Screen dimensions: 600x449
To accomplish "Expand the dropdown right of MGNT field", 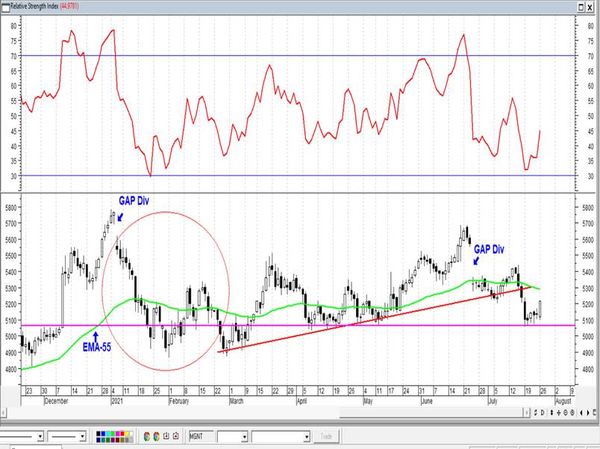I will (245, 437).
